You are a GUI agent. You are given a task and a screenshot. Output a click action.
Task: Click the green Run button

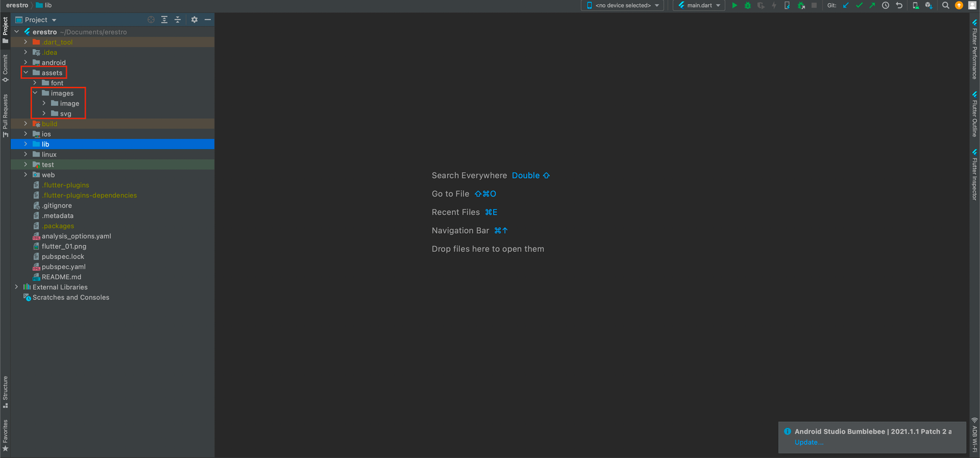point(734,6)
